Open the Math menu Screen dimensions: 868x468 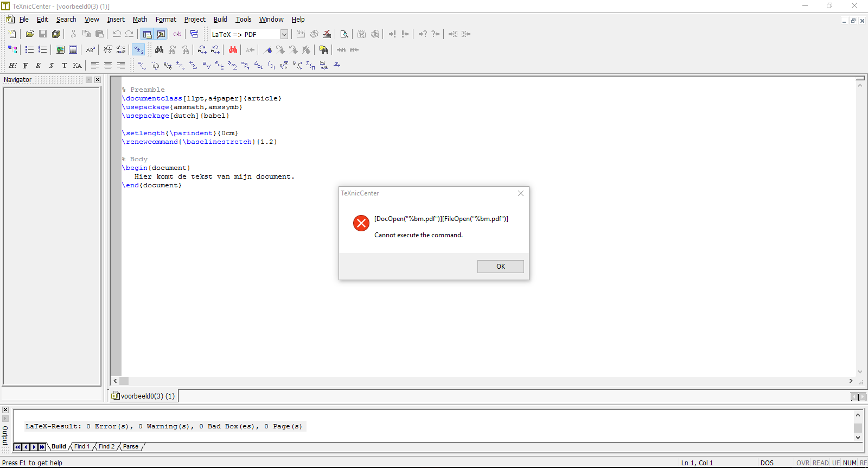(x=140, y=19)
